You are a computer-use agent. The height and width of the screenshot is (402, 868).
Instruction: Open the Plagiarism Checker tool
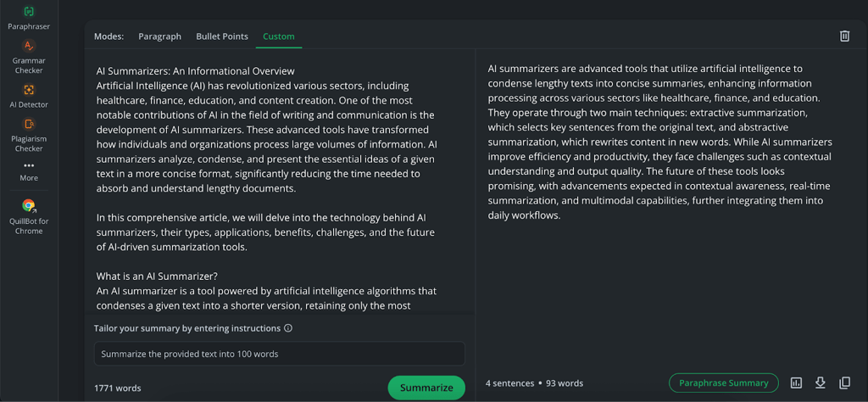[x=29, y=135]
